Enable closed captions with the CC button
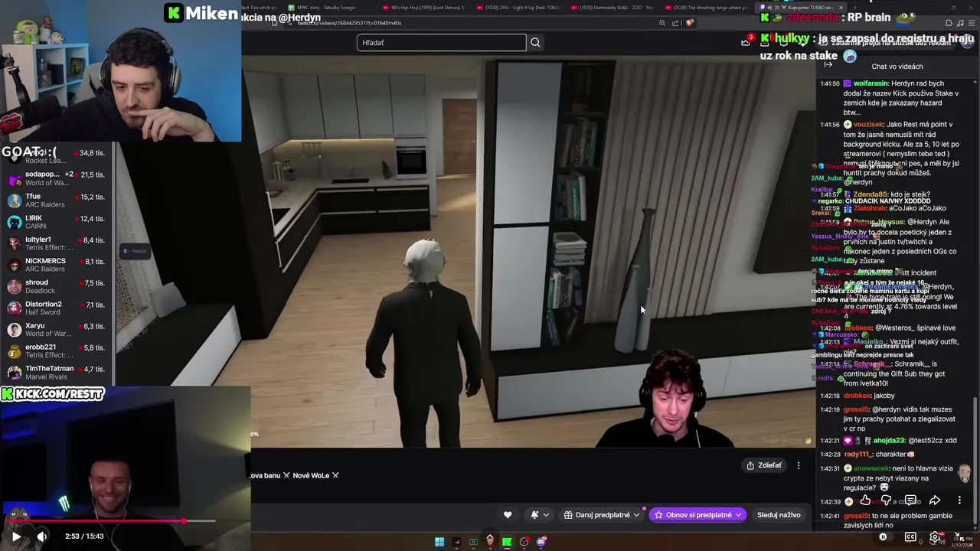Viewport: 980px width, 551px height. point(910,537)
